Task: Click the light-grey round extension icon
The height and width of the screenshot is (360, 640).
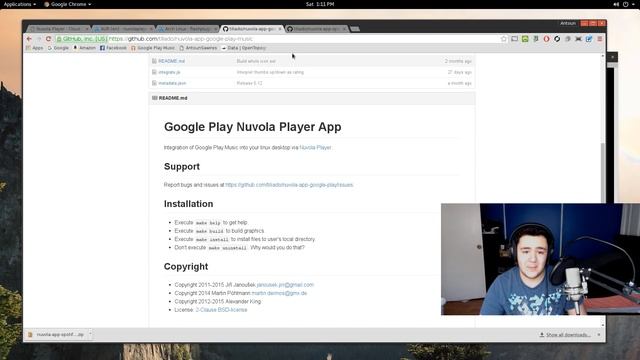Action: click(x=568, y=39)
